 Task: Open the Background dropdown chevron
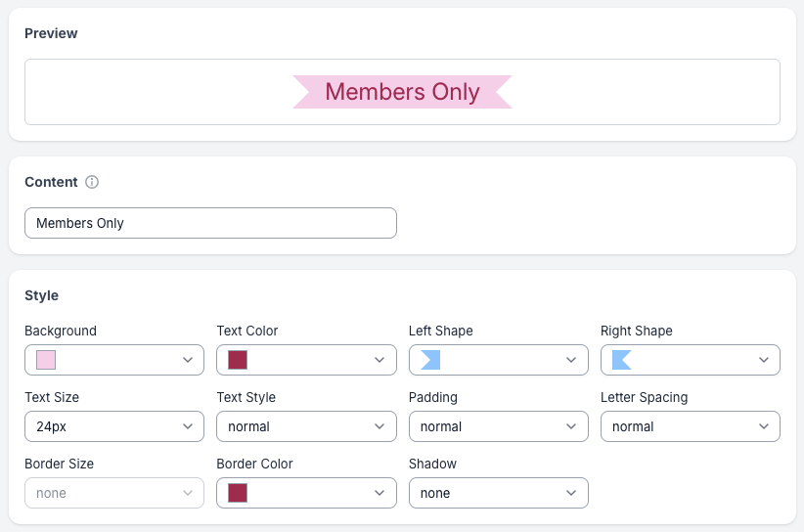188,360
